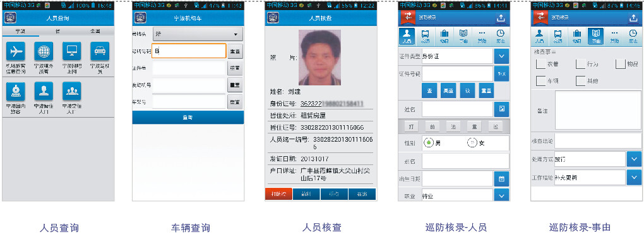The width and height of the screenshot is (644, 234).
Task: Focus 别名 input field
Action: pyautogui.click(x=465, y=161)
